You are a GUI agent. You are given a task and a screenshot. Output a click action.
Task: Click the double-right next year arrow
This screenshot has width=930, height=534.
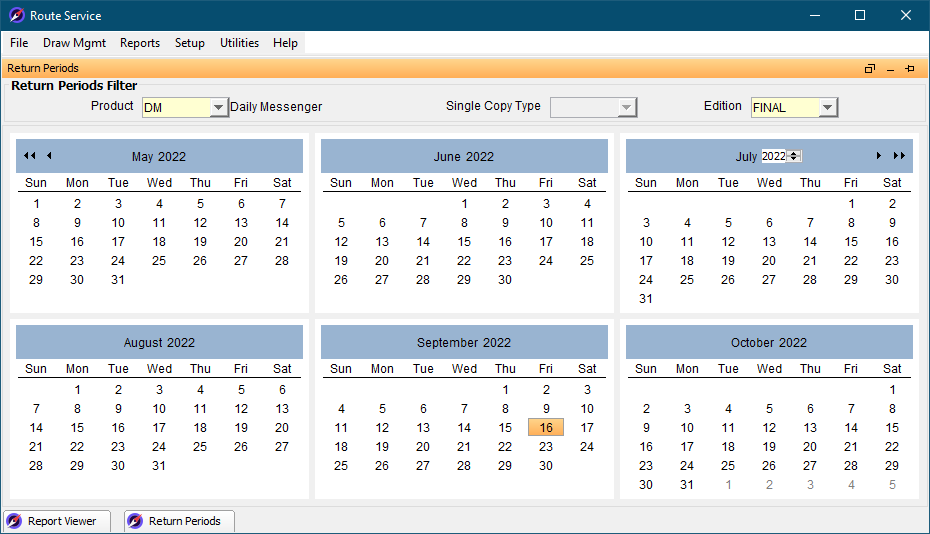click(899, 156)
